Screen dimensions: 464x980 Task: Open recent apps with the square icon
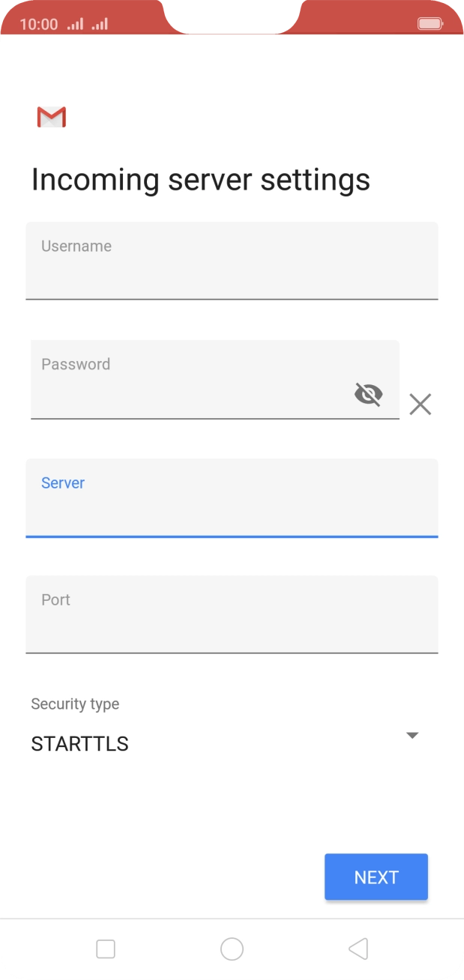[x=106, y=949]
